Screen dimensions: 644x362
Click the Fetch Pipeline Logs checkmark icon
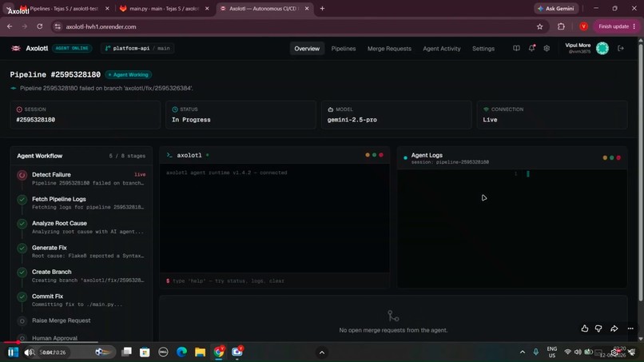(22, 200)
